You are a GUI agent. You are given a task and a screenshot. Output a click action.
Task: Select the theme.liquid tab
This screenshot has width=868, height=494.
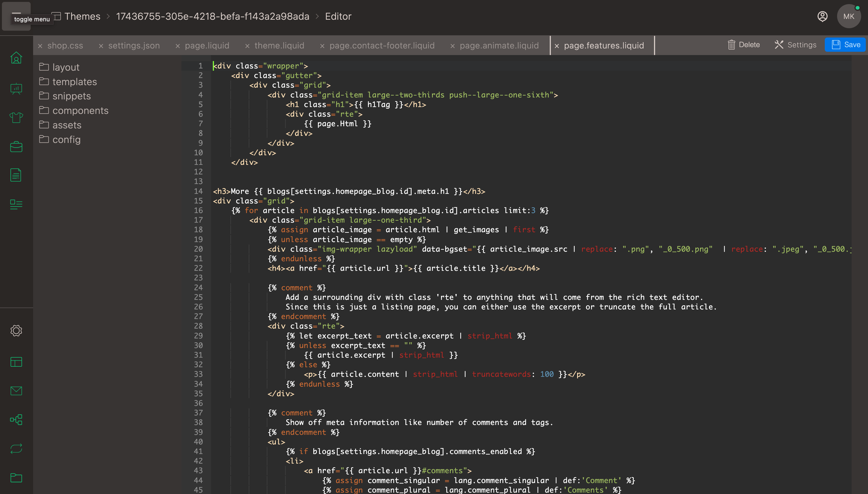coord(279,45)
